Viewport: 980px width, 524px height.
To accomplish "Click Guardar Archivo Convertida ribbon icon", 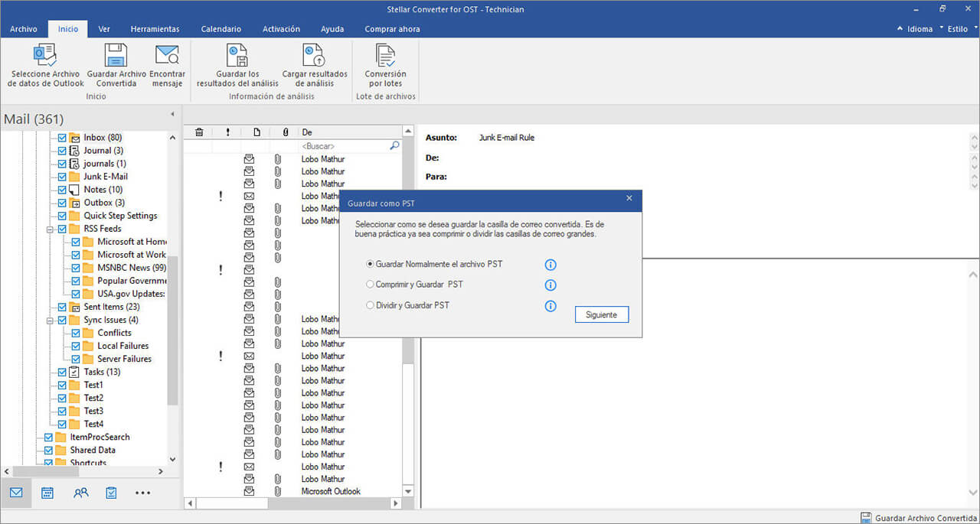I will pos(116,55).
